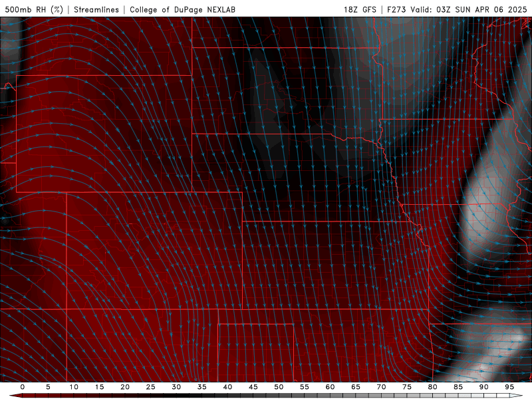This screenshot has width=532, height=399.
Task: Click the '65' colorbar scale label
Action: pos(356,387)
